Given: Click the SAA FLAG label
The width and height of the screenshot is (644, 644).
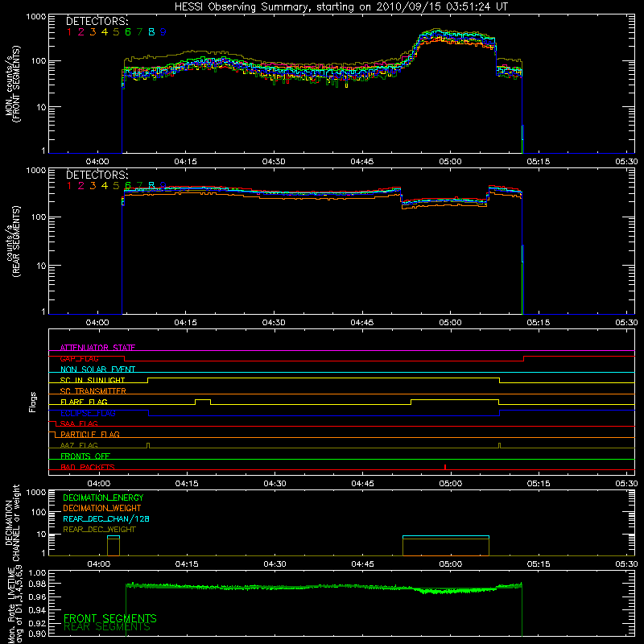Looking at the screenshot, I should click(79, 423).
